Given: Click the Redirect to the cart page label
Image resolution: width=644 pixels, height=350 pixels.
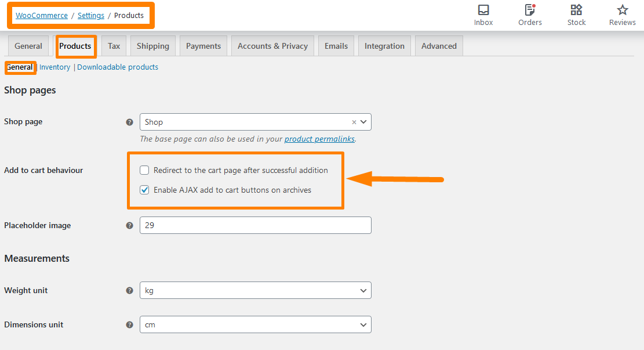Looking at the screenshot, I should point(241,170).
